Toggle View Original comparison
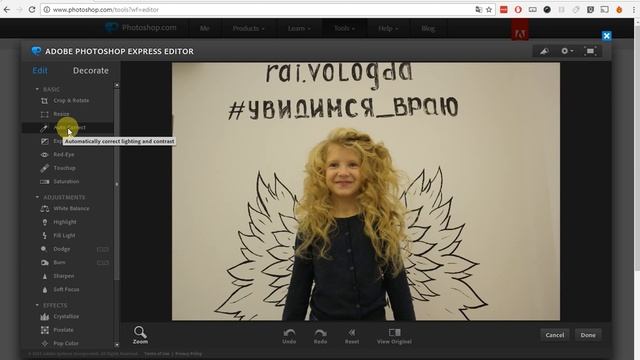Screen dimensions: 640x360 [x=394, y=336]
